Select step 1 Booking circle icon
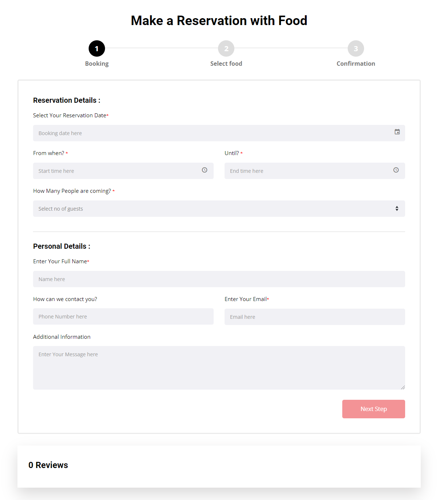 (x=97, y=48)
